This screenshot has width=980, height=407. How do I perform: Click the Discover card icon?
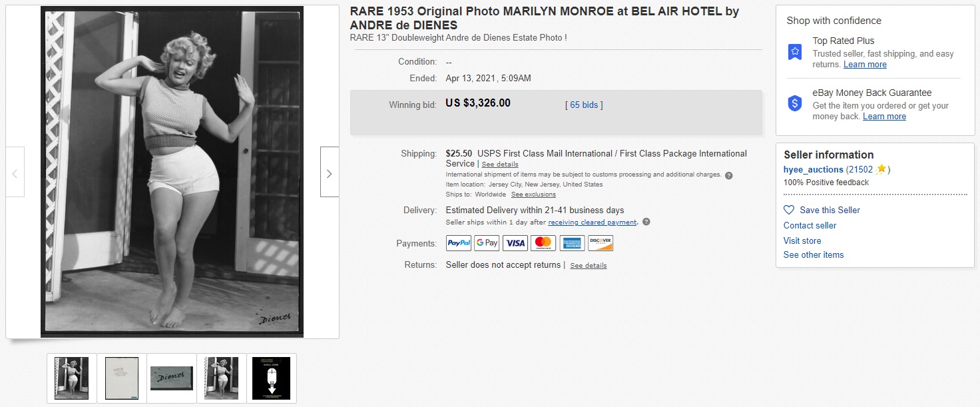tap(601, 243)
